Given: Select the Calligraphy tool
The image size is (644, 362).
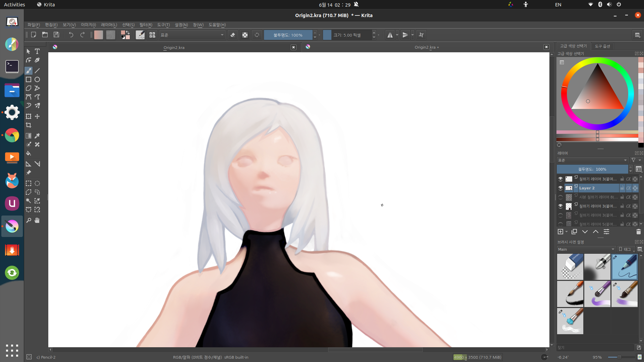Looking at the screenshot, I should click(x=37, y=60).
